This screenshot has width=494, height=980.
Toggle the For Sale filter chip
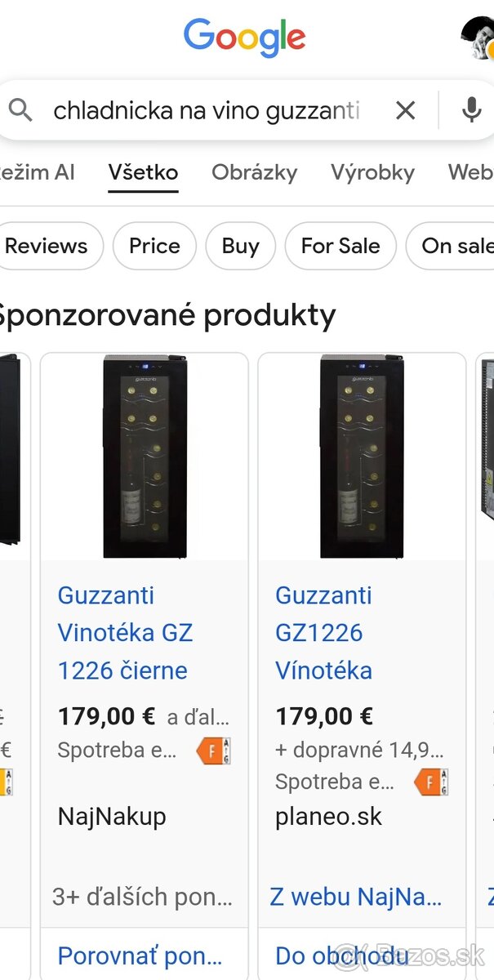pos(340,246)
